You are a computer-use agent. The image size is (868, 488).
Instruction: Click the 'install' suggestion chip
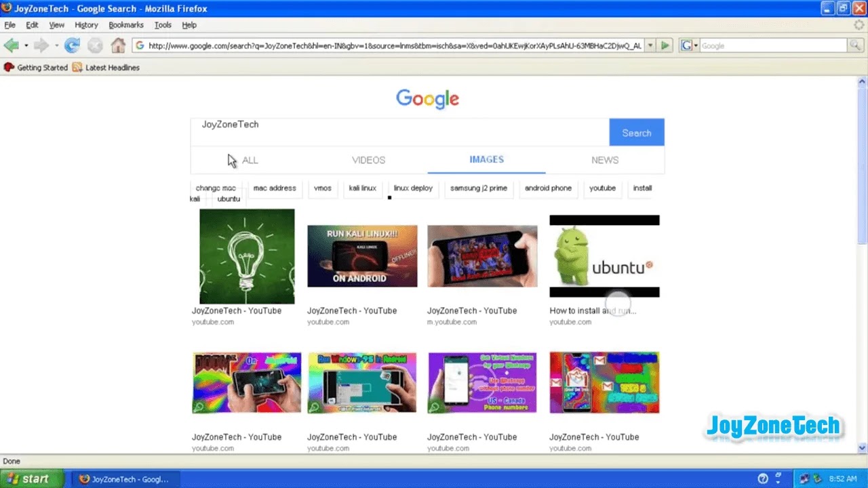(x=642, y=188)
